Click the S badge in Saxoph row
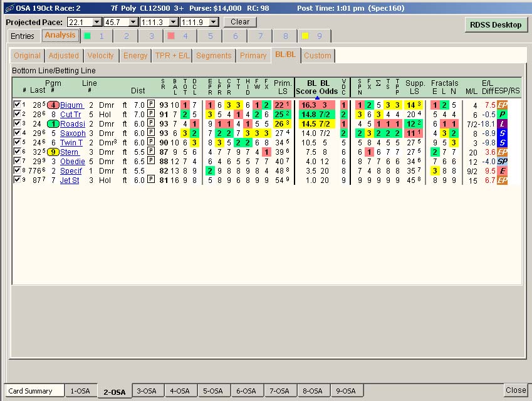 502,133
